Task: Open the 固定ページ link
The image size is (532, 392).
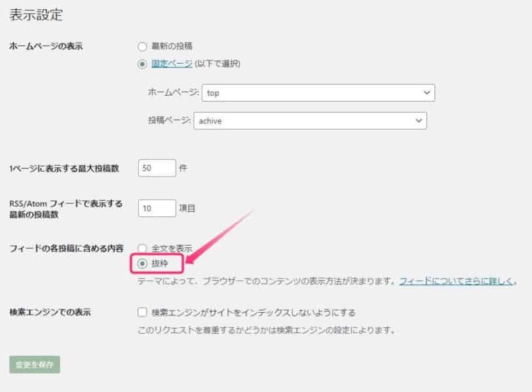Action: pos(172,64)
